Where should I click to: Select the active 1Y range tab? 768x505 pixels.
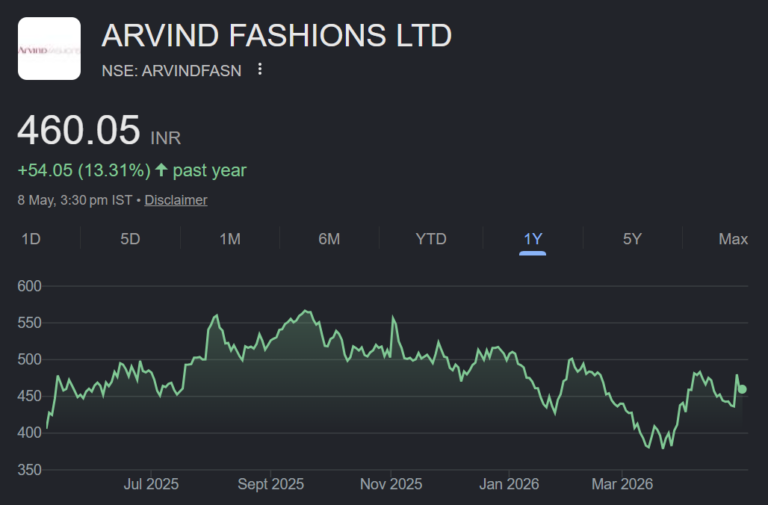pyautogui.click(x=533, y=239)
